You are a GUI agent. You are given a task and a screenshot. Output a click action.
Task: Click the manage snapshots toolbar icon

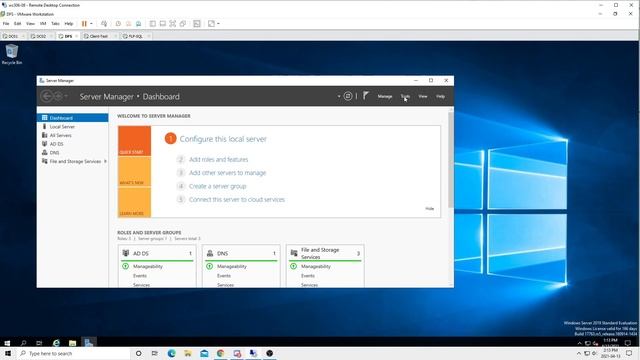coord(138,24)
